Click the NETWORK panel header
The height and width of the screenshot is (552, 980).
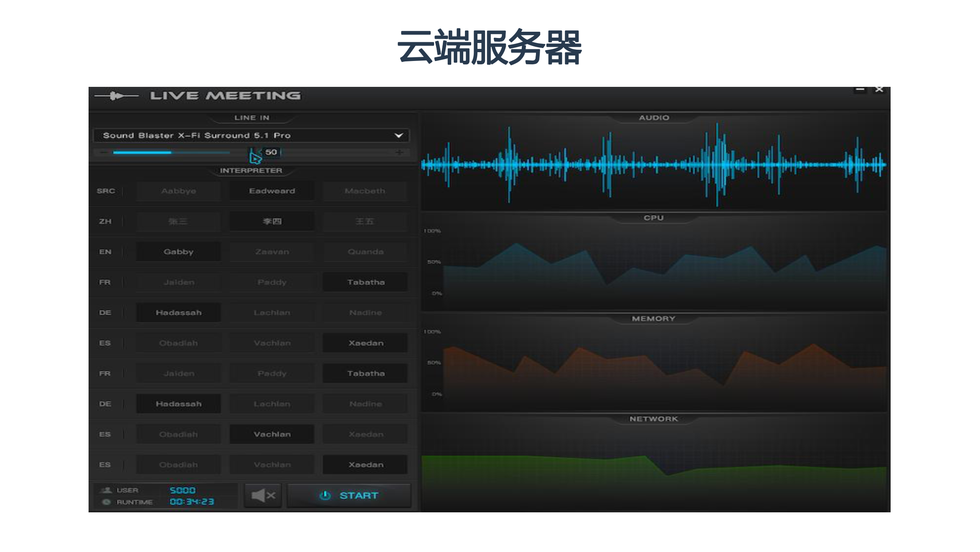point(654,419)
